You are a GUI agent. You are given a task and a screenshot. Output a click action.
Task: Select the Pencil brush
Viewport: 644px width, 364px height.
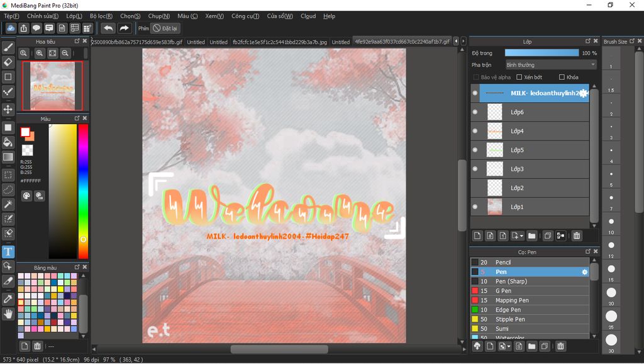coord(530,263)
